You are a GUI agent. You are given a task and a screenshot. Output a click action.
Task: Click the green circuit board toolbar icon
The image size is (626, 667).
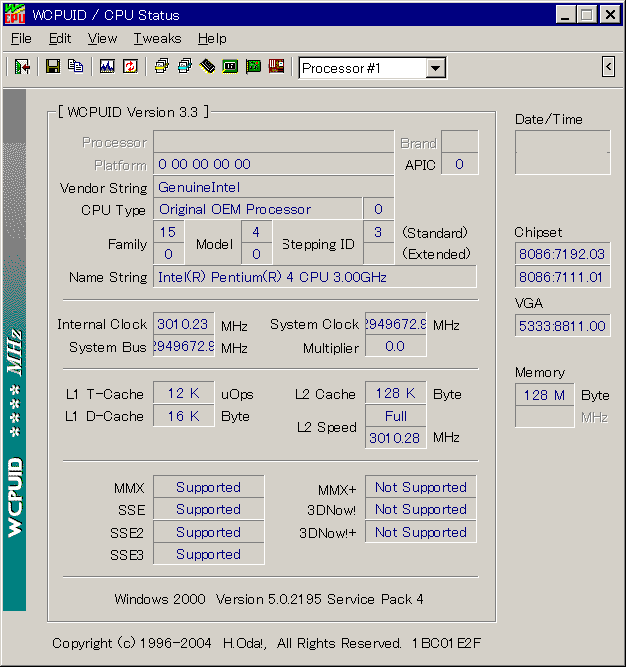(253, 67)
